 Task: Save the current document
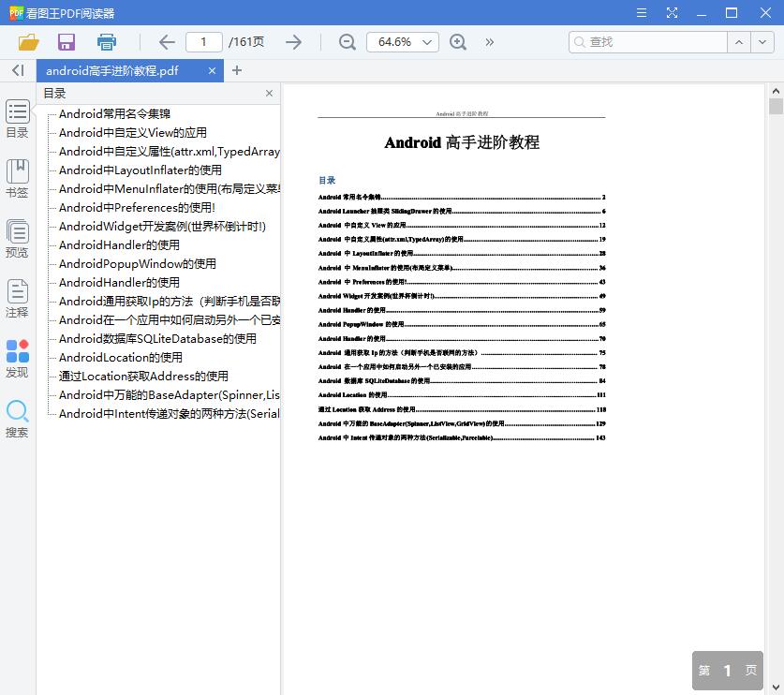(x=65, y=41)
